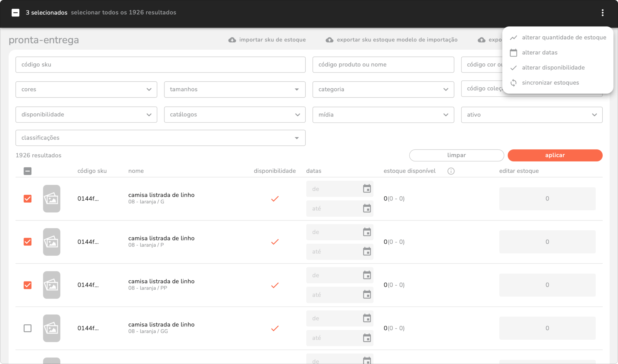Click product thumbnail of laranja / P row
Image resolution: width=618 pixels, height=364 pixels.
click(x=52, y=242)
